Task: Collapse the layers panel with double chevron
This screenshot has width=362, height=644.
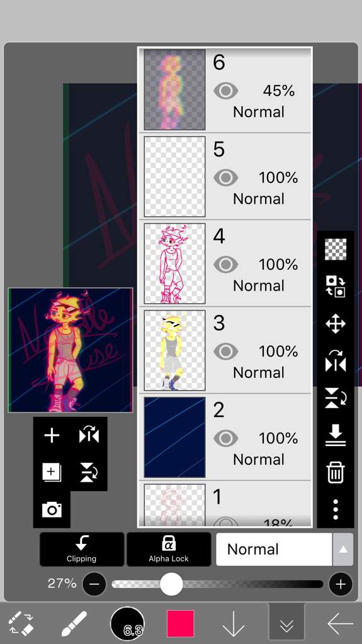Action: tap(286, 624)
